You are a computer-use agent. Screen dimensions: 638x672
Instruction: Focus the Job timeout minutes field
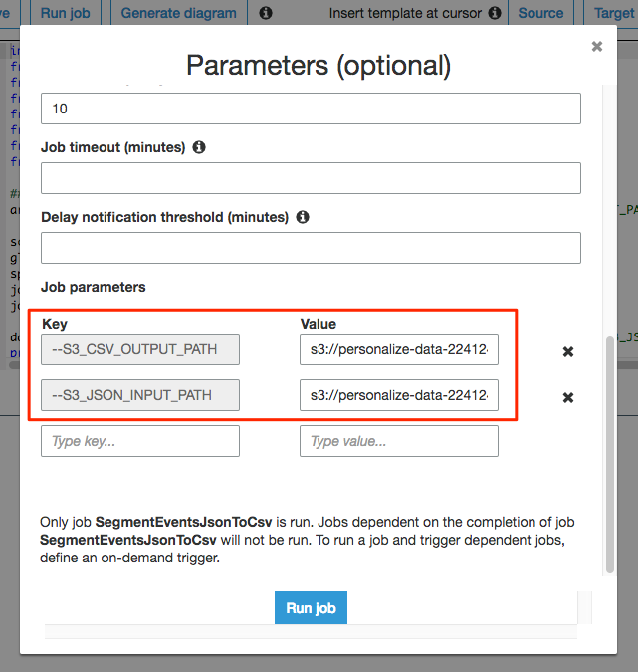click(311, 178)
